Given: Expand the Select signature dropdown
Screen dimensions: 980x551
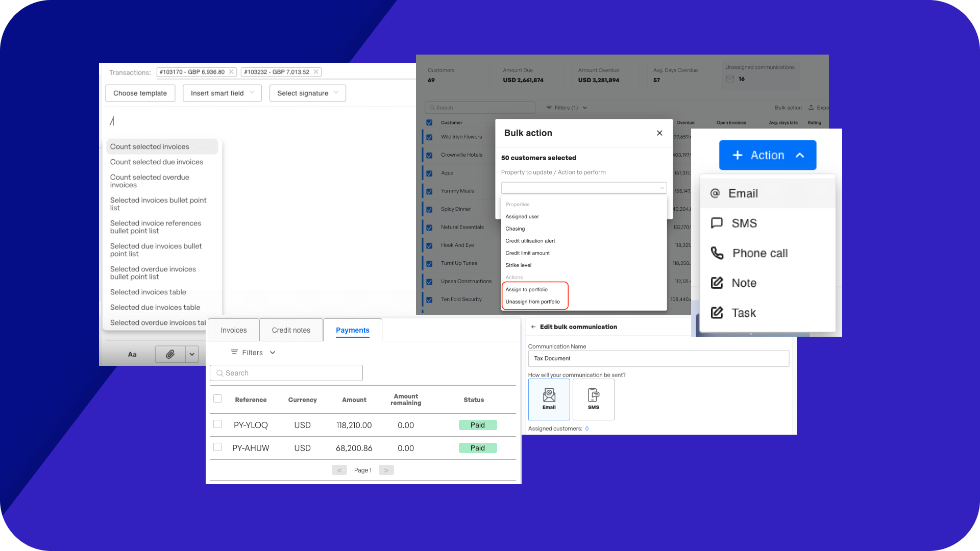Looking at the screenshot, I should [x=307, y=93].
